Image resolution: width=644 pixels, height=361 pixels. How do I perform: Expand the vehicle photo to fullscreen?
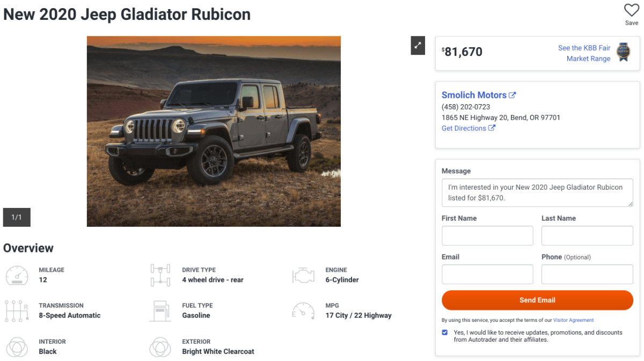pos(418,45)
